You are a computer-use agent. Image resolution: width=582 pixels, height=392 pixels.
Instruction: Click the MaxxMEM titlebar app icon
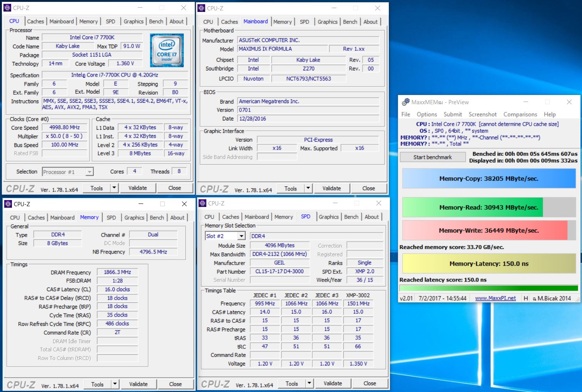pyautogui.click(x=406, y=102)
